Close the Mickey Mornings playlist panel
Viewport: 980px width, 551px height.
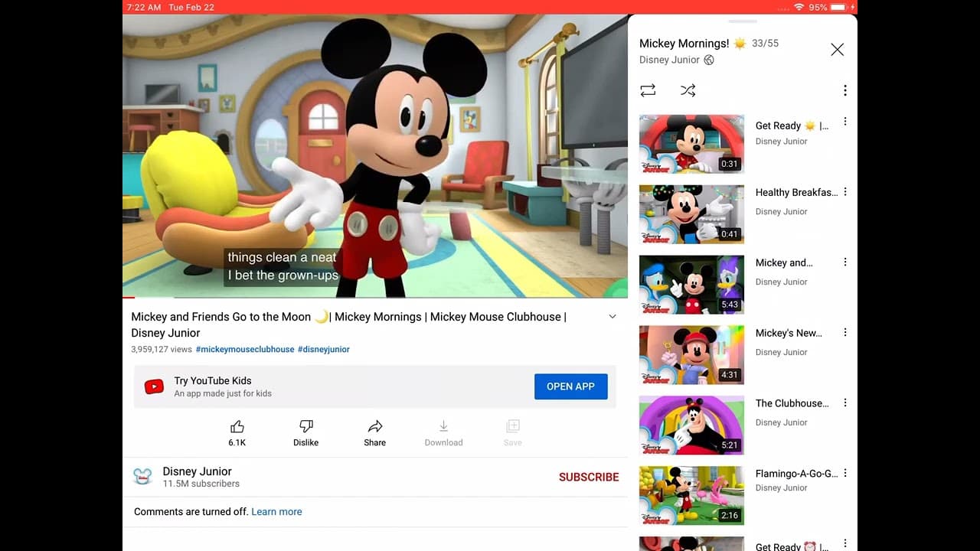pyautogui.click(x=838, y=50)
